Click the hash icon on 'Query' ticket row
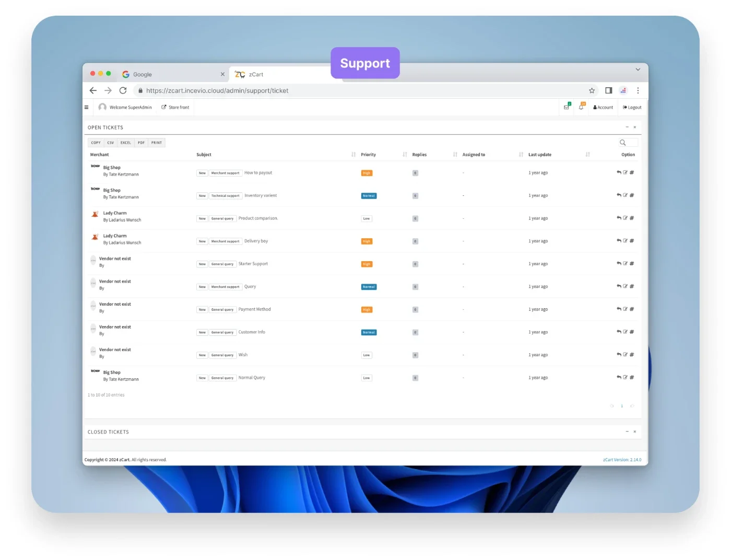This screenshot has width=731, height=560. coord(632,286)
